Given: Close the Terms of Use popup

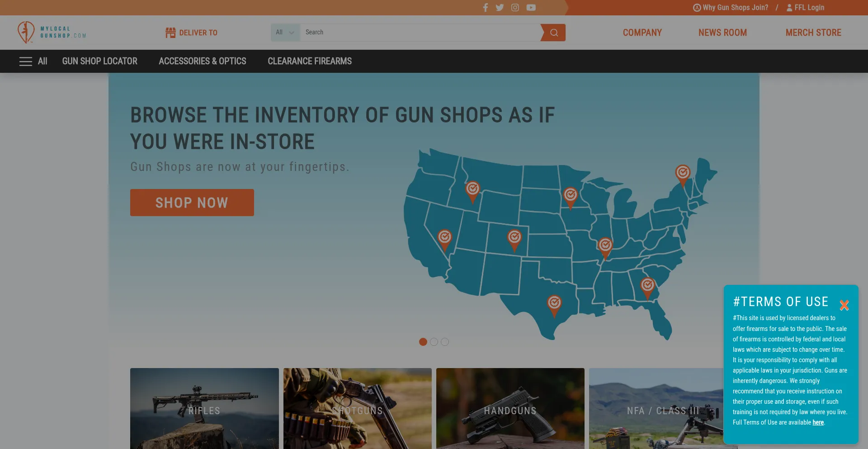Looking at the screenshot, I should (x=844, y=305).
